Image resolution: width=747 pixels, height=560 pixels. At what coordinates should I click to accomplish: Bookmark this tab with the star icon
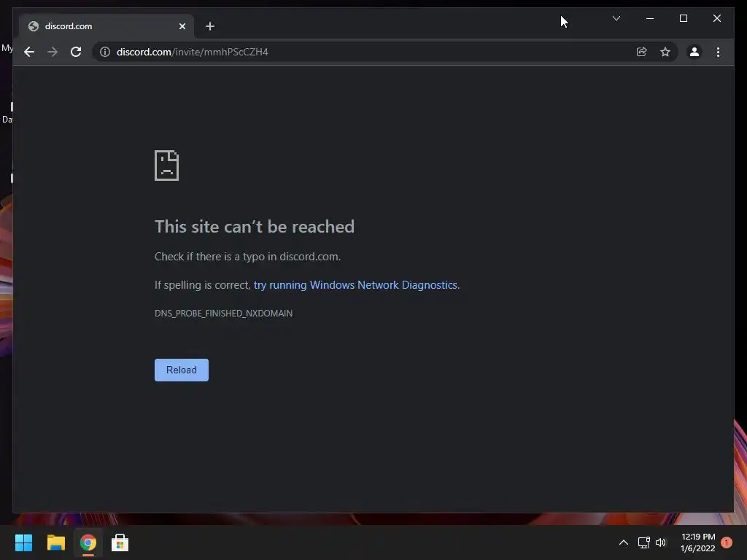[665, 52]
